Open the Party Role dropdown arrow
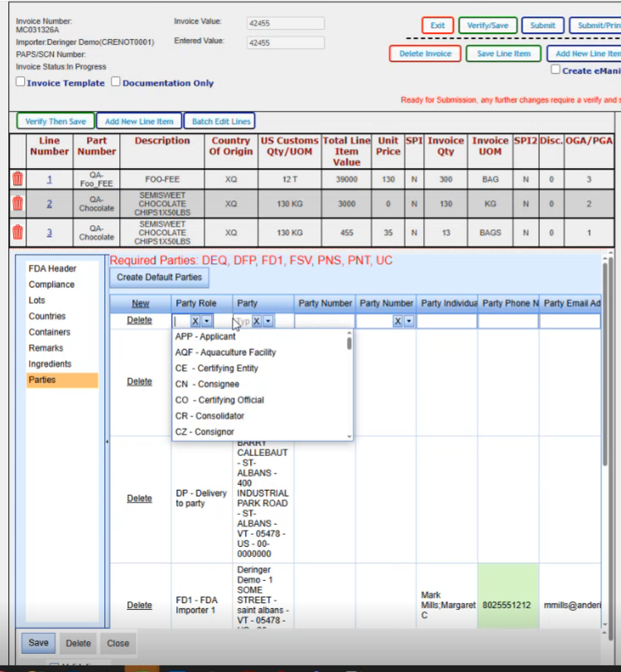 point(207,321)
